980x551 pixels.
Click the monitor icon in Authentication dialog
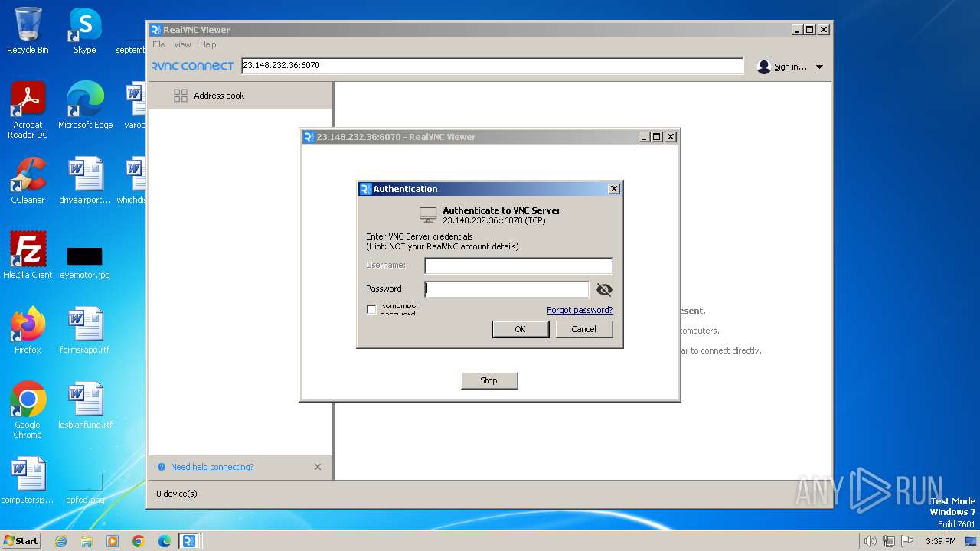(x=428, y=215)
